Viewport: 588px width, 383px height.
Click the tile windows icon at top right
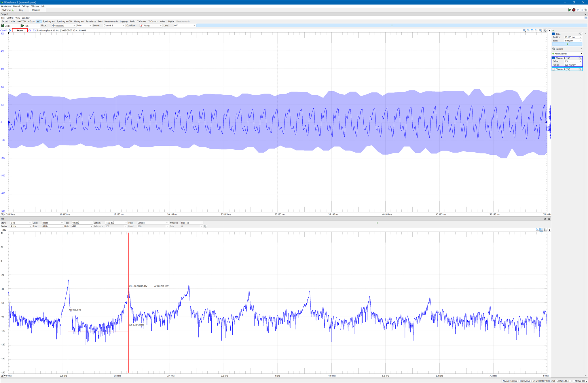click(582, 10)
